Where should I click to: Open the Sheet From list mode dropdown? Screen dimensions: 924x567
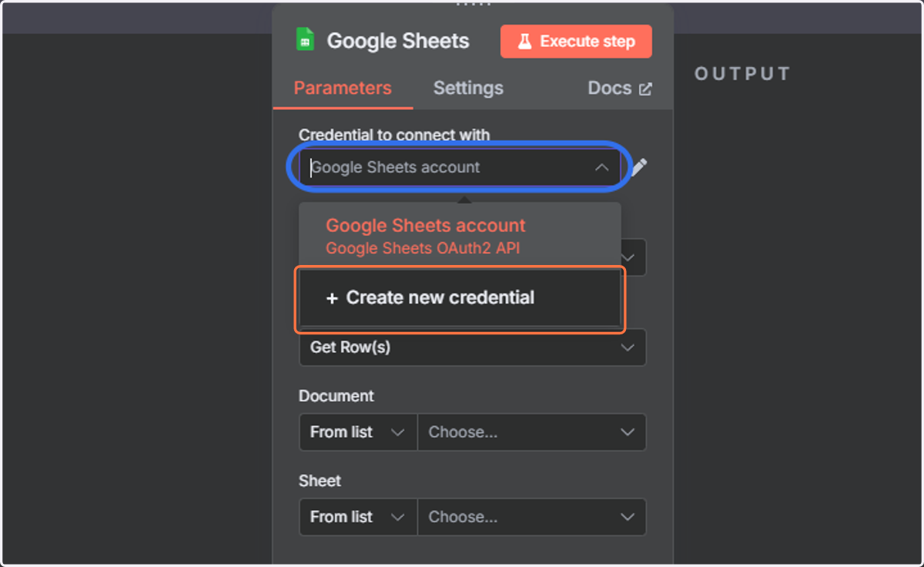[358, 517]
